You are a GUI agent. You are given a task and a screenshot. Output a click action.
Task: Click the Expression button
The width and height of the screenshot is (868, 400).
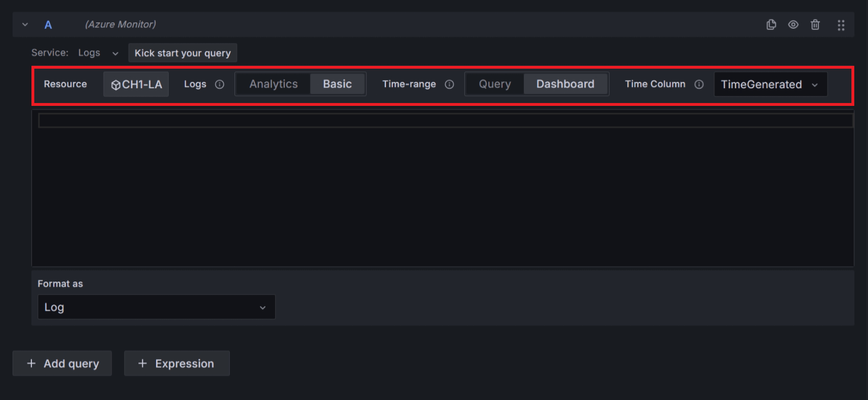pyautogui.click(x=177, y=363)
